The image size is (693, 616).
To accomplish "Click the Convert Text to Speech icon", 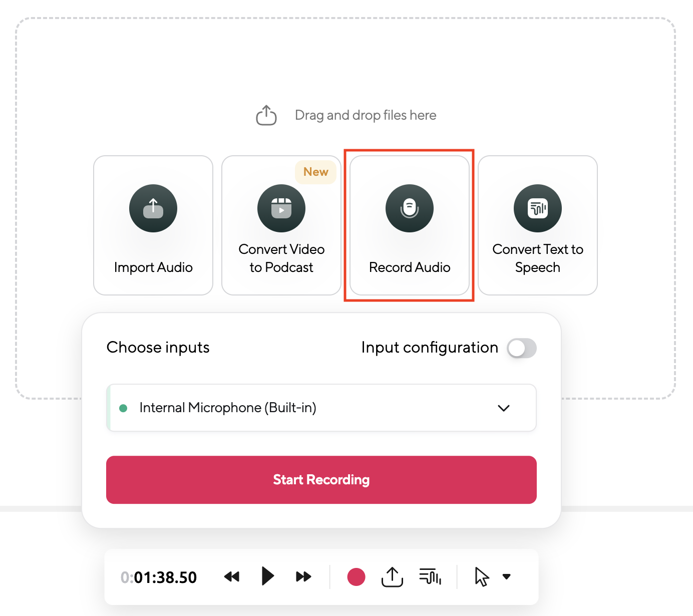I will pyautogui.click(x=538, y=208).
